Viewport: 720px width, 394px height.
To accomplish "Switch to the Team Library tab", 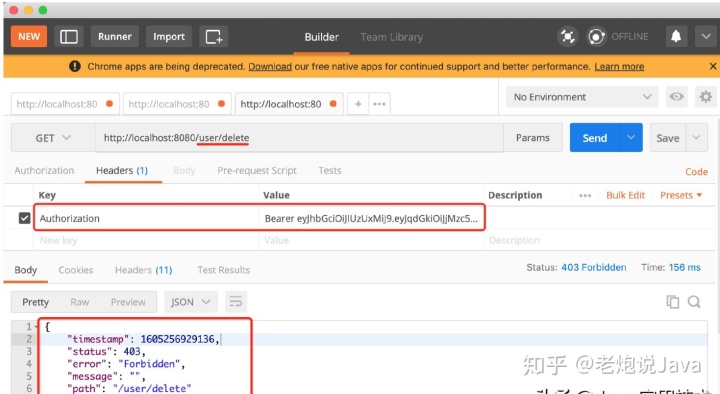I will pos(391,37).
